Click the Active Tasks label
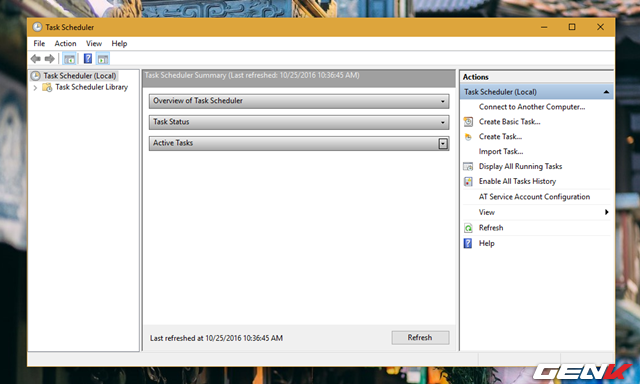 (173, 143)
